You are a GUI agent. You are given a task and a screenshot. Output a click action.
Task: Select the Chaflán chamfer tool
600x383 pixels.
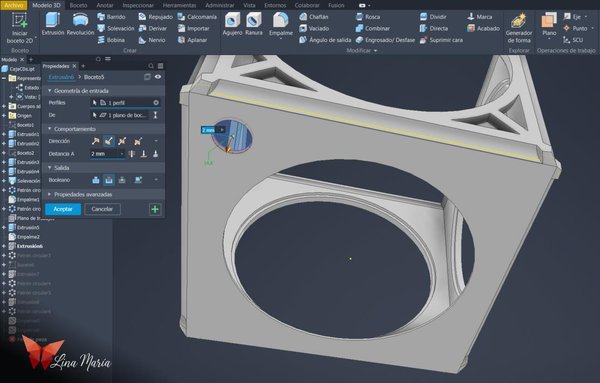pyautogui.click(x=313, y=17)
